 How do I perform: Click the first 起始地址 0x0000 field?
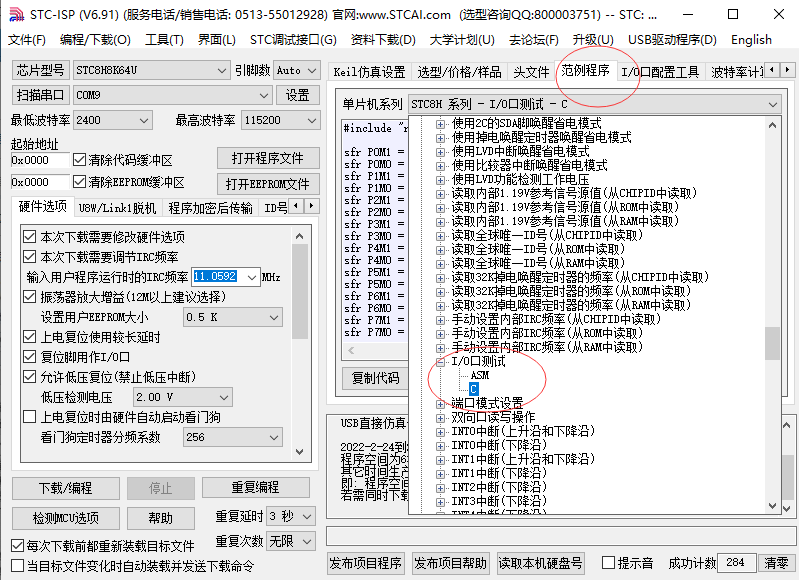tap(40, 160)
